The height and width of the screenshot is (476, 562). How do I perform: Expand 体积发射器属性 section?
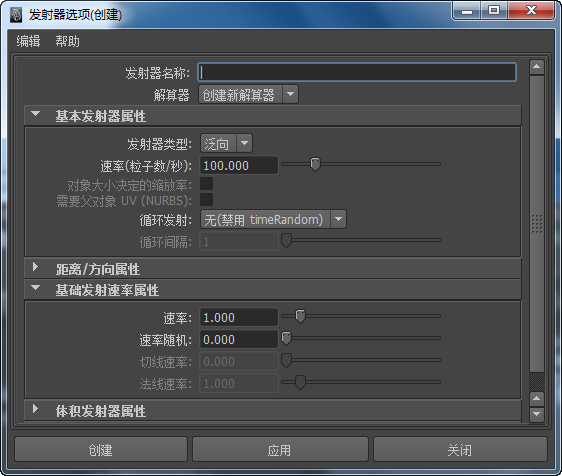[35, 409]
